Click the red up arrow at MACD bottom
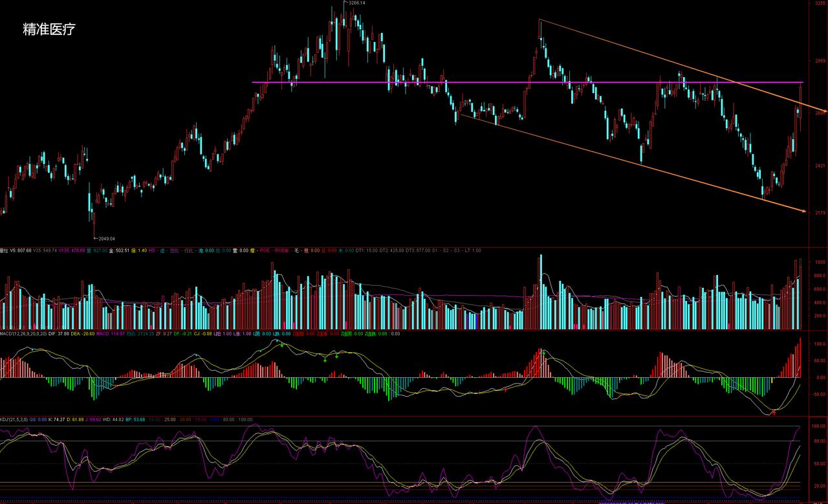 point(773,411)
